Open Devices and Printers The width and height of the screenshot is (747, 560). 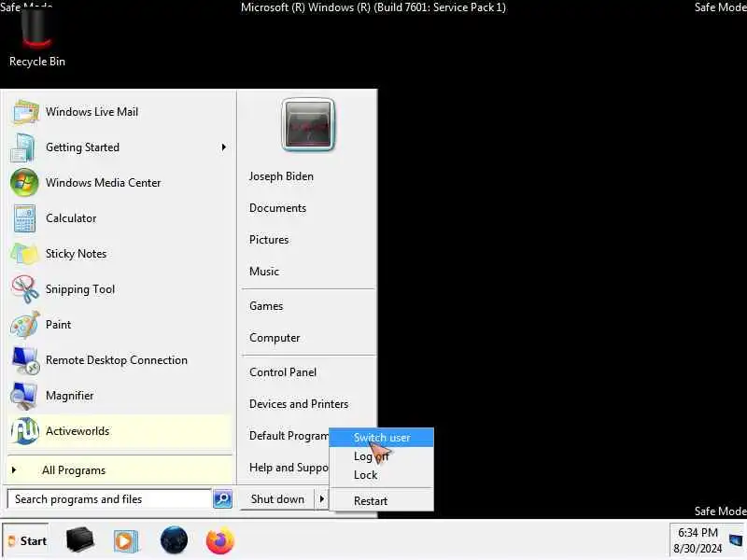click(299, 404)
